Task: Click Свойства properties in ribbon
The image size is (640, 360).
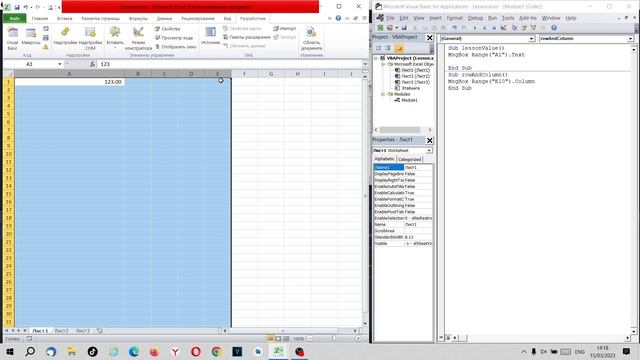Action: click(x=167, y=29)
